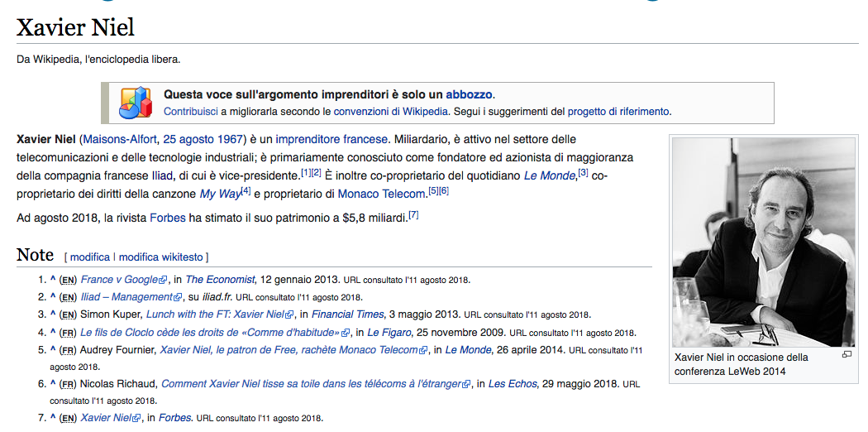The height and width of the screenshot is (432, 868).
Task: Click the external link icon after Lunch with the FT
Action: 289,315
